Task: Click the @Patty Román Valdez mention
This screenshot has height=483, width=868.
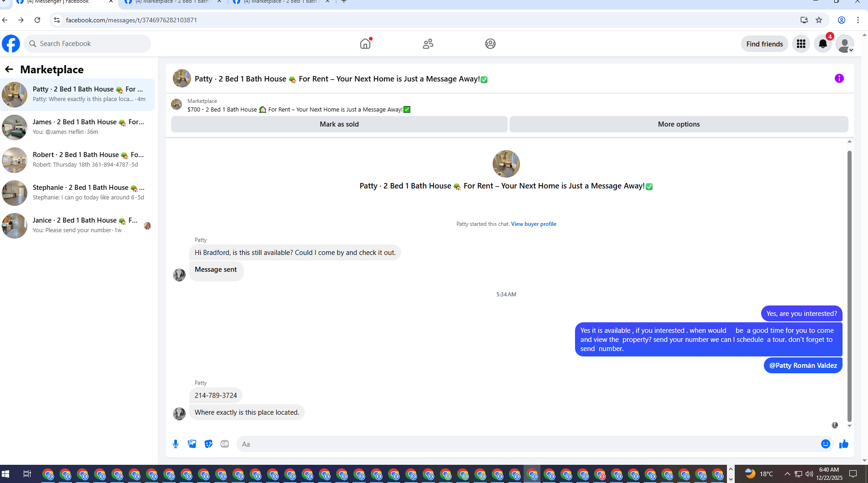Action: click(x=803, y=366)
